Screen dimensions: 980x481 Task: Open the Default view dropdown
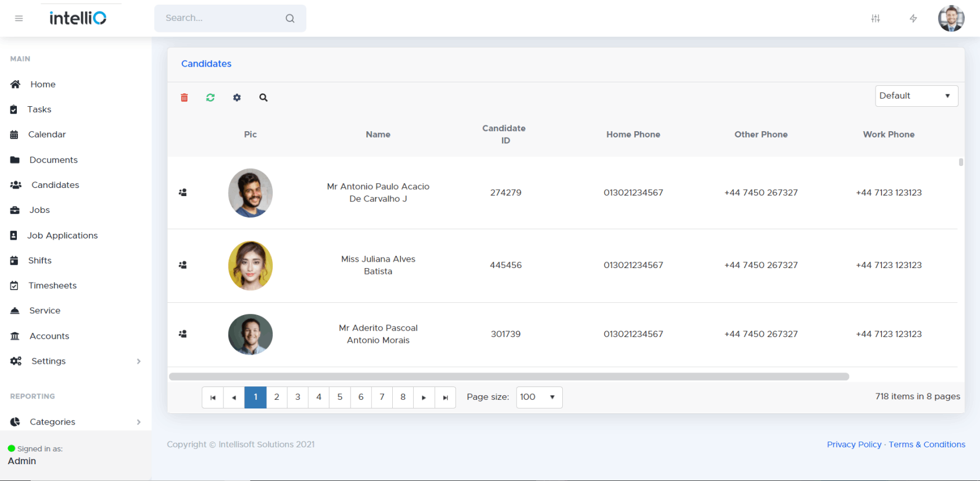pyautogui.click(x=916, y=96)
